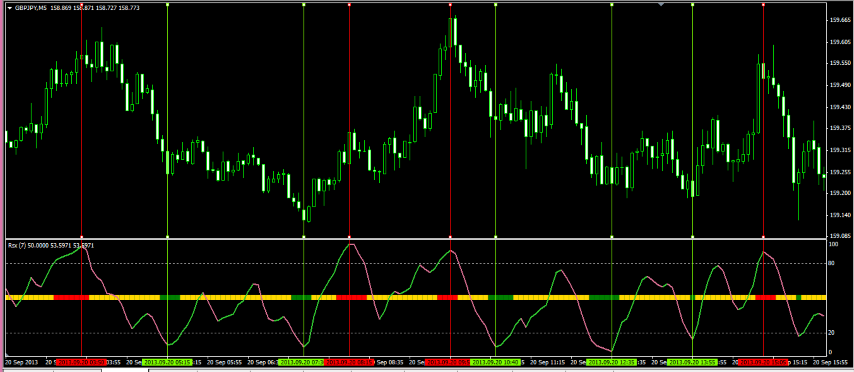
Task: Select the red time label 2013.09.20 15:05
Action: point(763,362)
